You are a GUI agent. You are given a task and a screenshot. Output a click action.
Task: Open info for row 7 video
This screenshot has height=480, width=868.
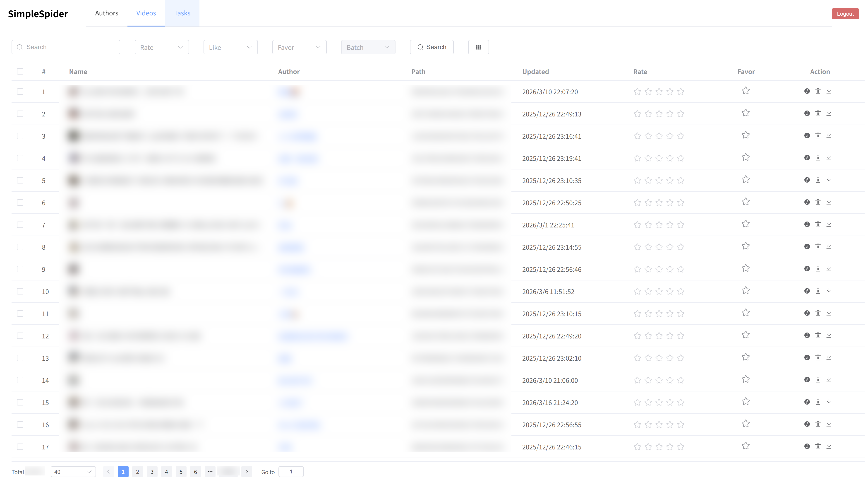807,224
